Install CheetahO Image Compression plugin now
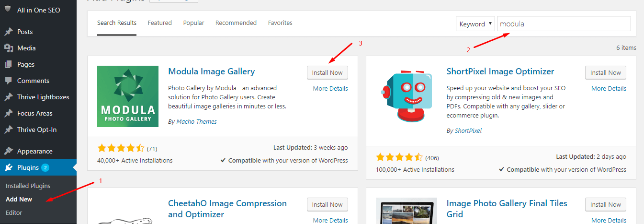644x224 pixels. click(328, 204)
